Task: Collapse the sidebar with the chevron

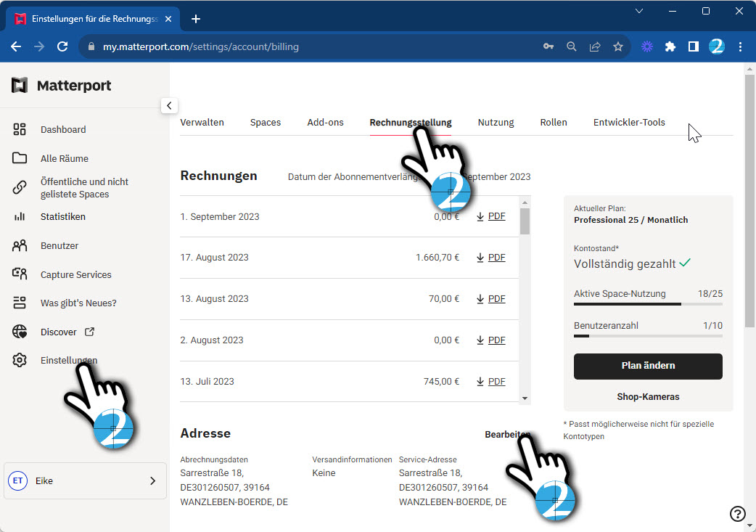Action: [169, 106]
